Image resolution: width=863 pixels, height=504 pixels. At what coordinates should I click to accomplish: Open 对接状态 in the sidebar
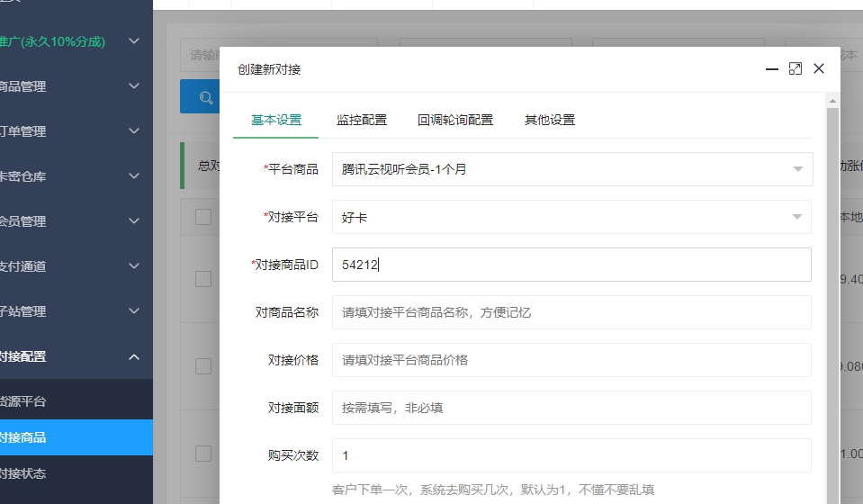[x=76, y=473]
